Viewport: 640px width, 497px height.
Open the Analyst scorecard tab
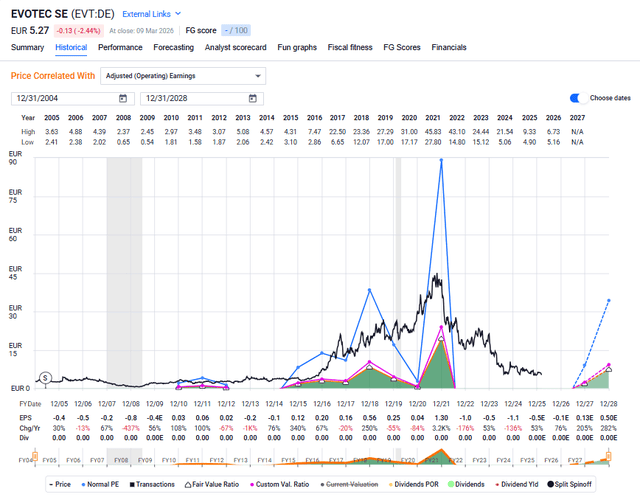(x=236, y=47)
